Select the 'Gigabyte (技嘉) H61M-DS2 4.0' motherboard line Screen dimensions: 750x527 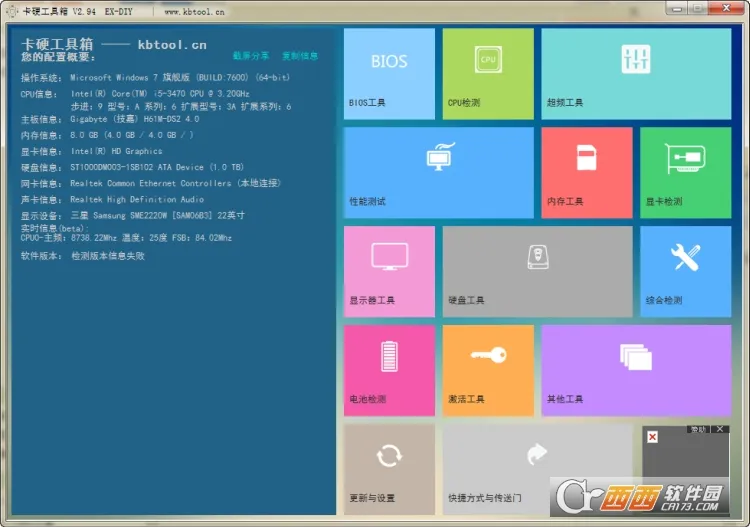134,119
